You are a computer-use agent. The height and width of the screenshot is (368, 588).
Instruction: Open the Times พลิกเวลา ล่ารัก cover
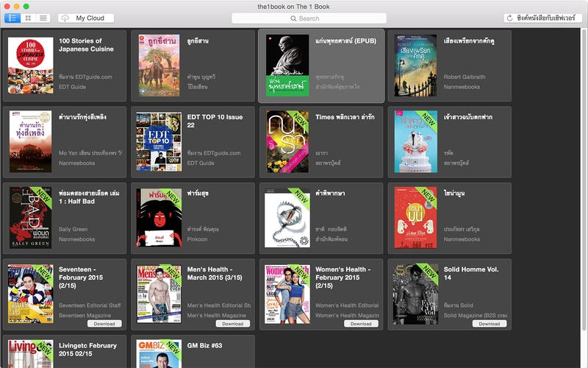287,141
